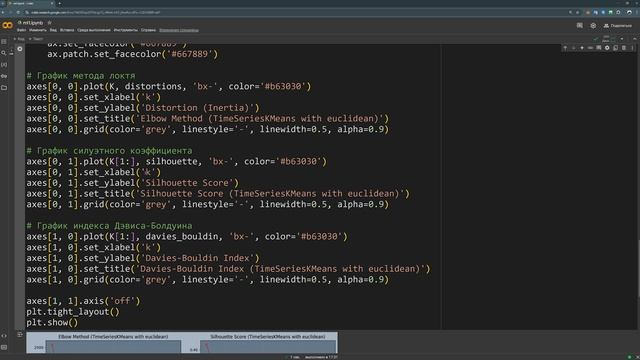Image resolution: width=640 pixels, height=360 pixels.
Task: Open the variables {x} sidebar icon
Action: point(4,64)
